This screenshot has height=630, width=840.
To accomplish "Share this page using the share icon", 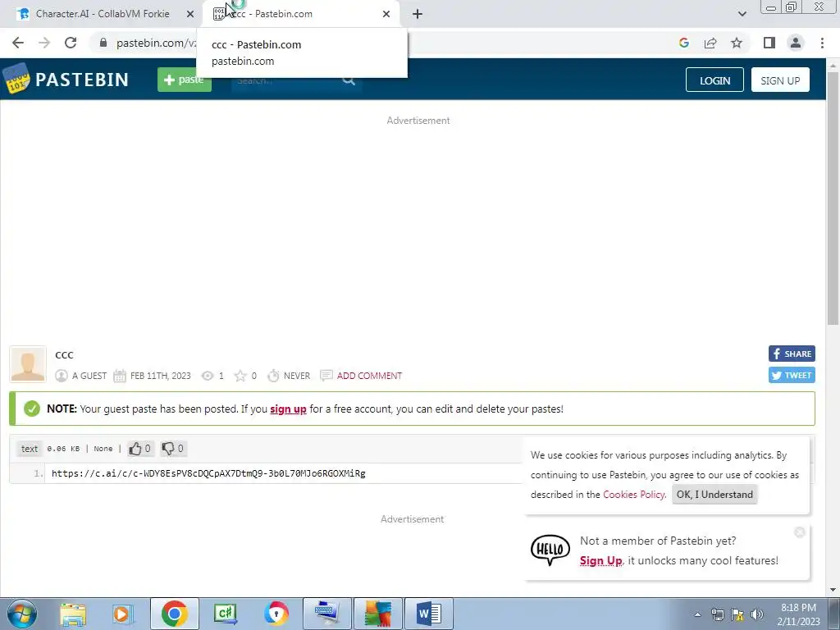I will (710, 43).
